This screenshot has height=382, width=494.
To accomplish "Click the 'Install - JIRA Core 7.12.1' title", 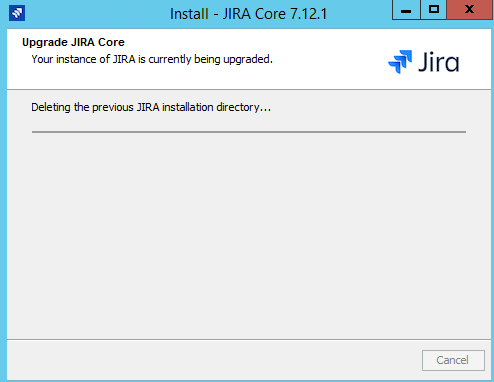I will (x=248, y=14).
